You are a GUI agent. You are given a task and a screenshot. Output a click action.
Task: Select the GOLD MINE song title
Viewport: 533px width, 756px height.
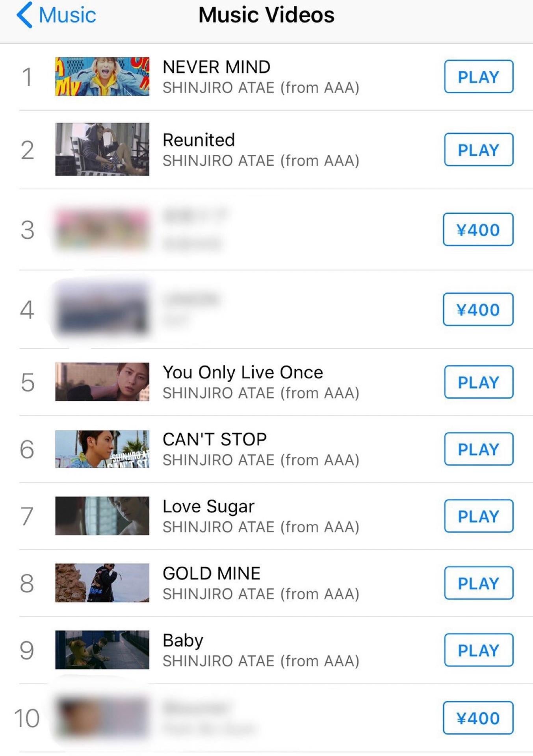tap(212, 573)
